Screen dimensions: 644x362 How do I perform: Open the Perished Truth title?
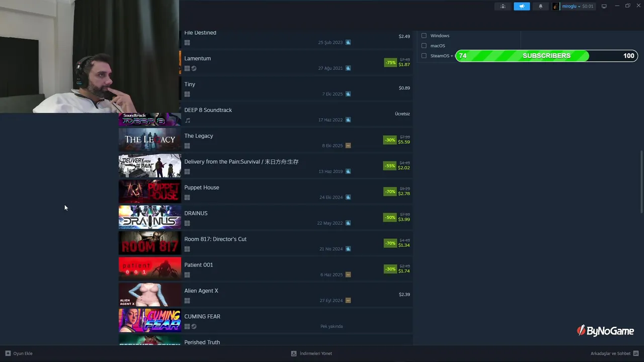pyautogui.click(x=202, y=342)
